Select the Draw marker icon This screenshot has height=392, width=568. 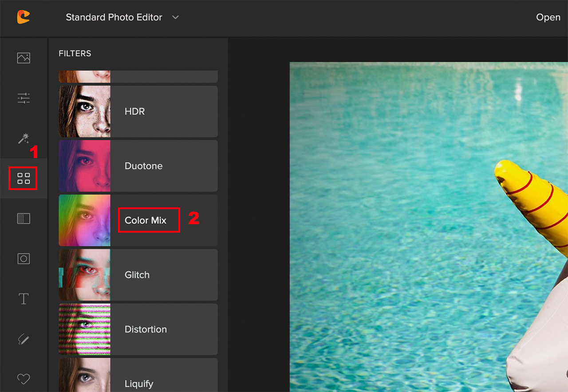[23, 338]
